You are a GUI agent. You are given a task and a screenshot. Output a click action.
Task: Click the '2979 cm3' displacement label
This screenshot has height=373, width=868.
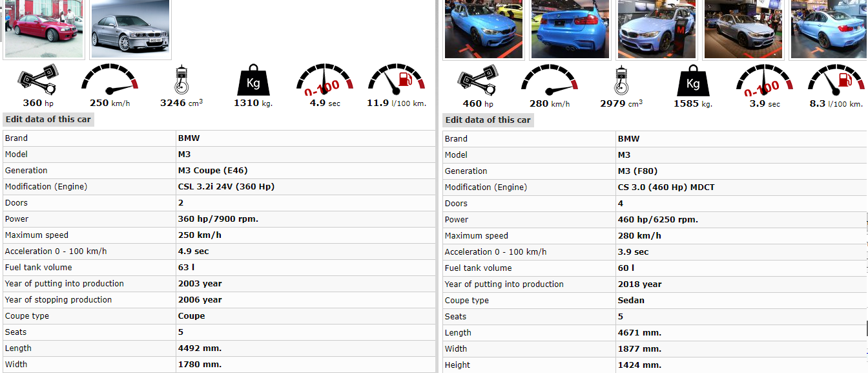point(621,103)
